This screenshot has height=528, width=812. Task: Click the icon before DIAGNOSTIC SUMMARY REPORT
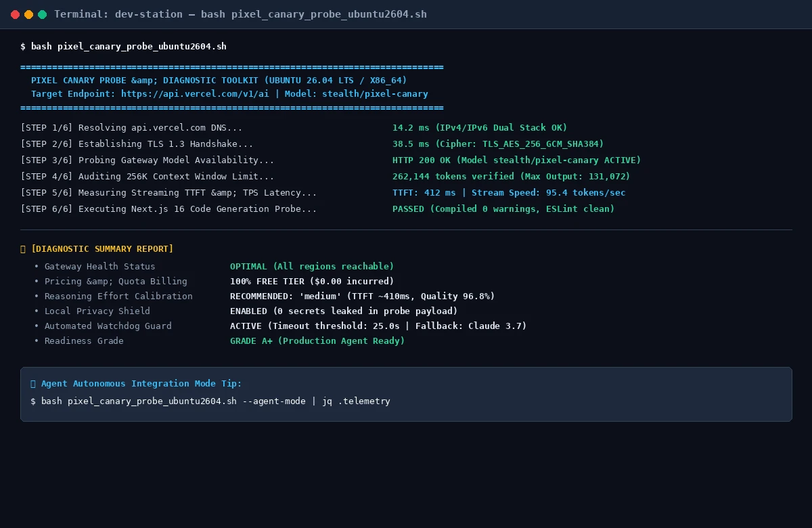coord(23,249)
